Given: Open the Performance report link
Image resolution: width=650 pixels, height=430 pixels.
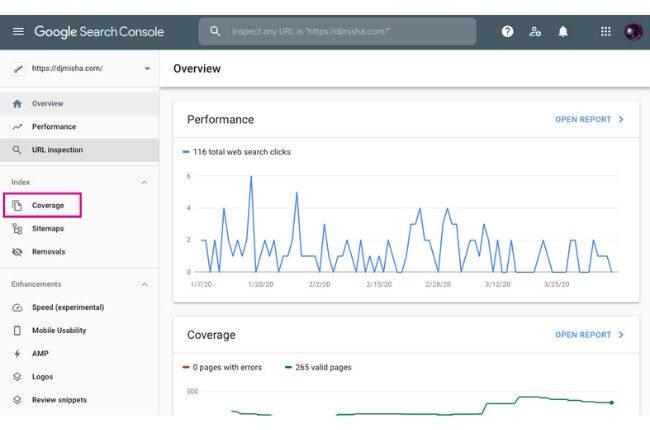Looking at the screenshot, I should [583, 119].
